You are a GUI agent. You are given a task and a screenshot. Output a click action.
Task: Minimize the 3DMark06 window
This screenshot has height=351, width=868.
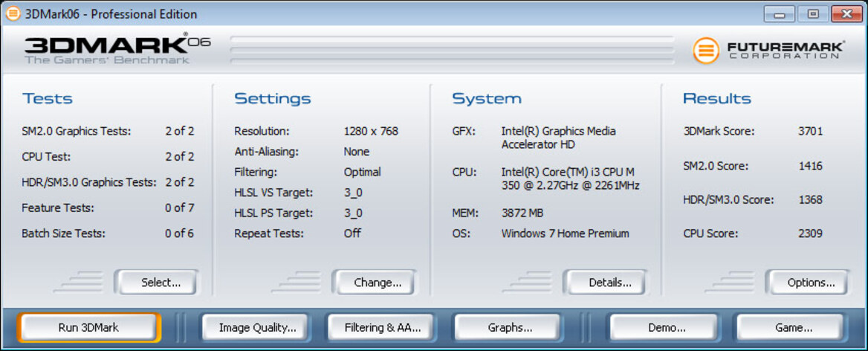point(780,14)
